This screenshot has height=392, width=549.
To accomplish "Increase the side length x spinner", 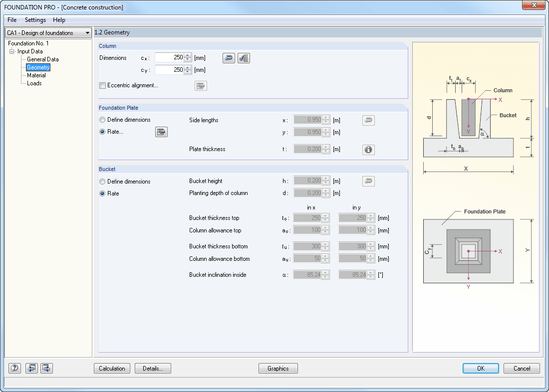I will click(326, 118).
